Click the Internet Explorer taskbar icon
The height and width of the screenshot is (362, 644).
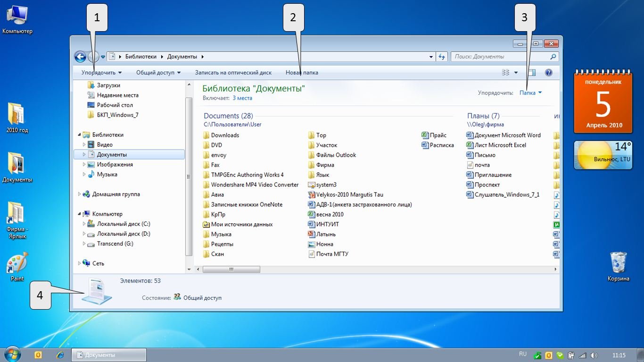tap(60, 355)
